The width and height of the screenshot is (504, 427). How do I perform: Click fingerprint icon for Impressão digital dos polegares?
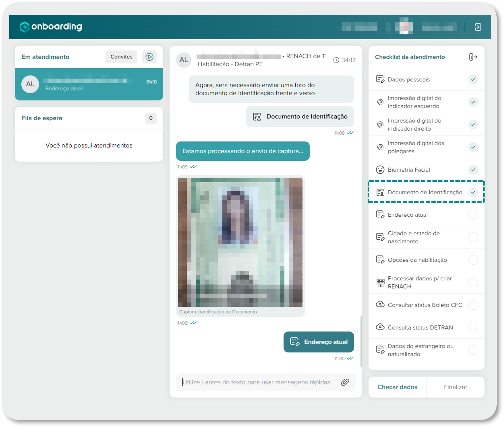click(x=380, y=147)
